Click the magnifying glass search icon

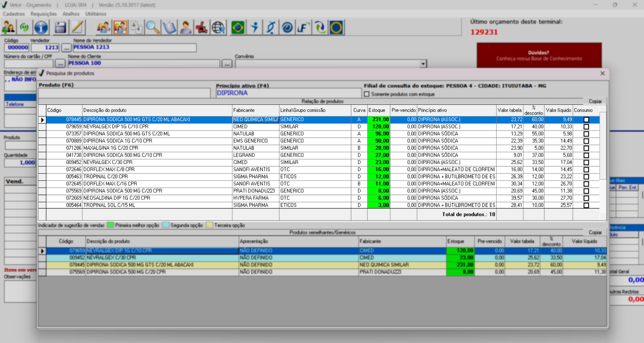(153, 28)
